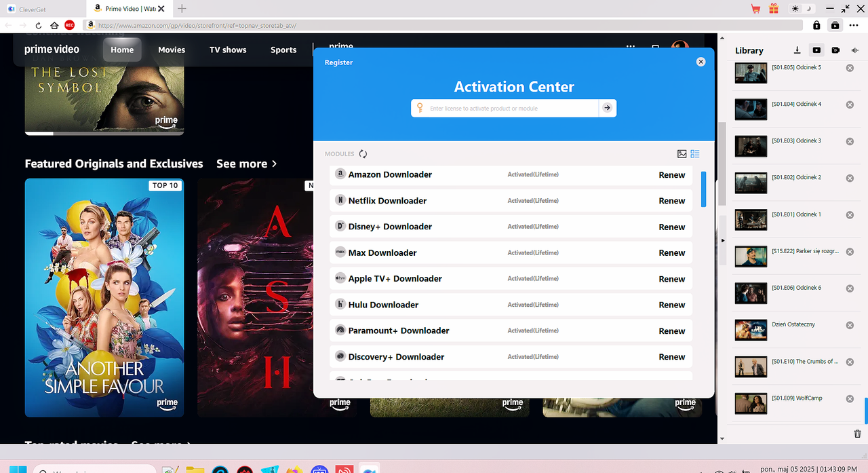Open TV shows in Prime Video navigation
Viewport: 868px width, 473px height.
(x=228, y=50)
